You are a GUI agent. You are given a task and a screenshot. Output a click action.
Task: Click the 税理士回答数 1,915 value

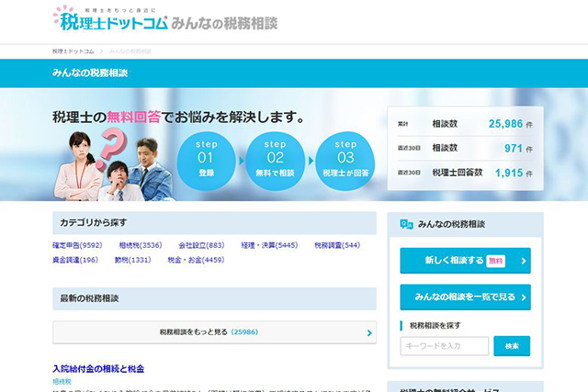[x=509, y=173]
